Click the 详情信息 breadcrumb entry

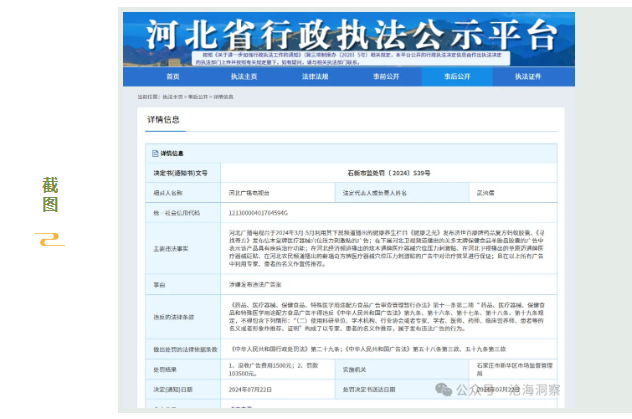coord(223,97)
